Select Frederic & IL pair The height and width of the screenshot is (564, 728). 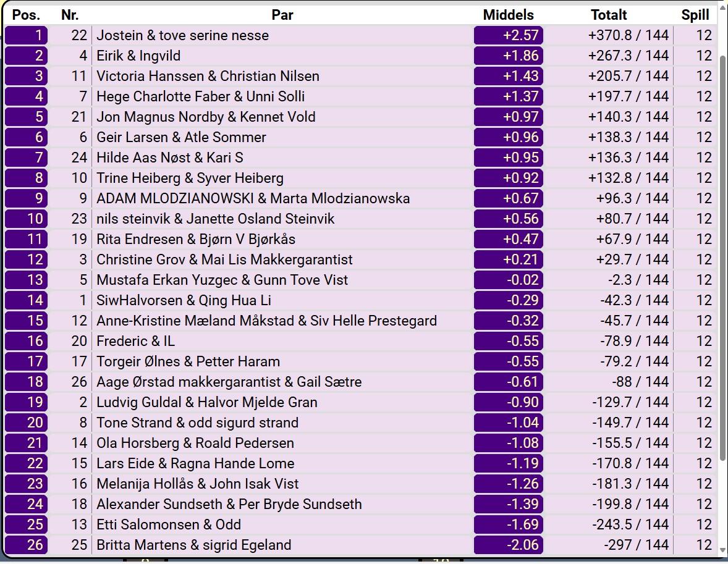(135, 341)
